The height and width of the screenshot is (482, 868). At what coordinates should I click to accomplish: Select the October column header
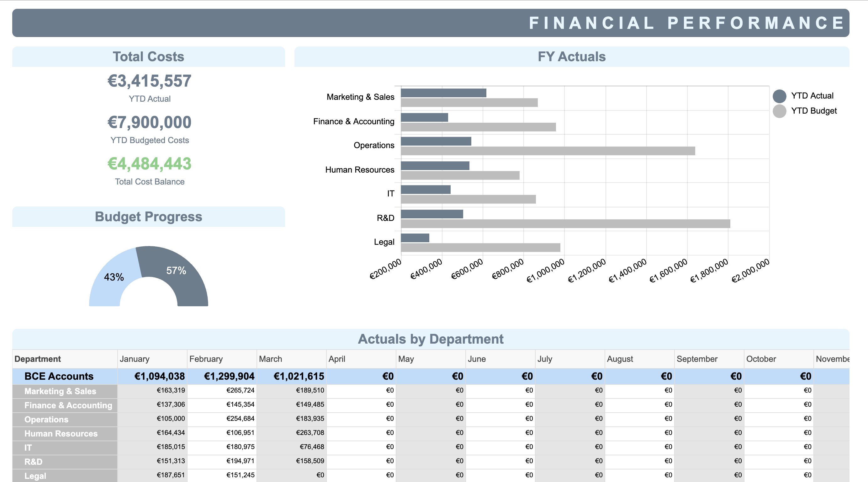point(761,359)
